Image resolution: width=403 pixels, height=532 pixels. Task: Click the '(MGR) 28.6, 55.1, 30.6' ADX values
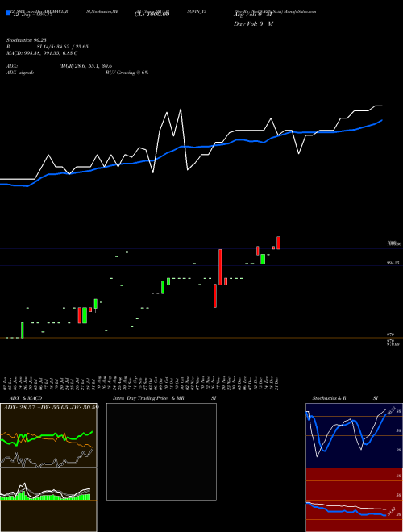[85, 66]
